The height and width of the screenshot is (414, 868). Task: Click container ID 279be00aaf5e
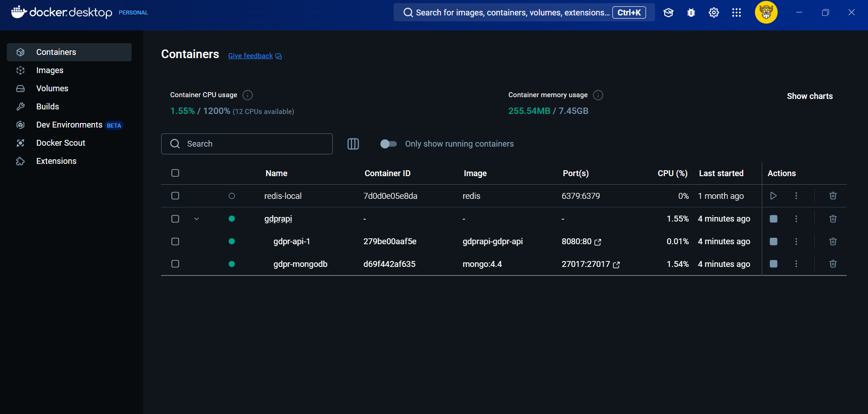[390, 241]
